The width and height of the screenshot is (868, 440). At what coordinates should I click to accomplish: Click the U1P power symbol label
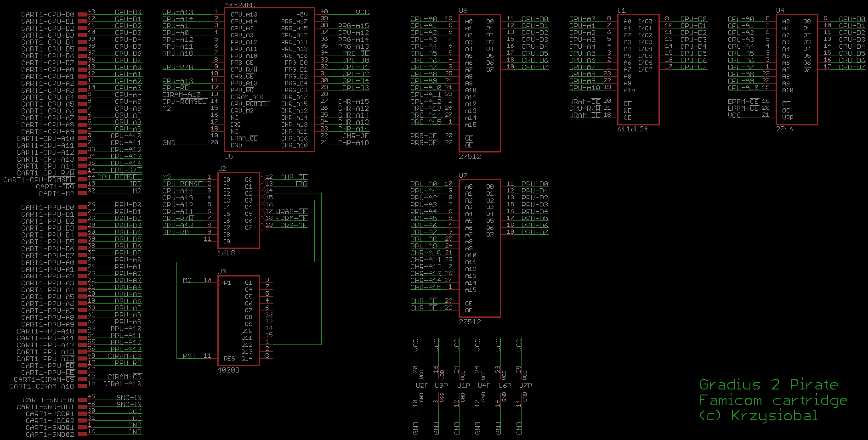(464, 385)
